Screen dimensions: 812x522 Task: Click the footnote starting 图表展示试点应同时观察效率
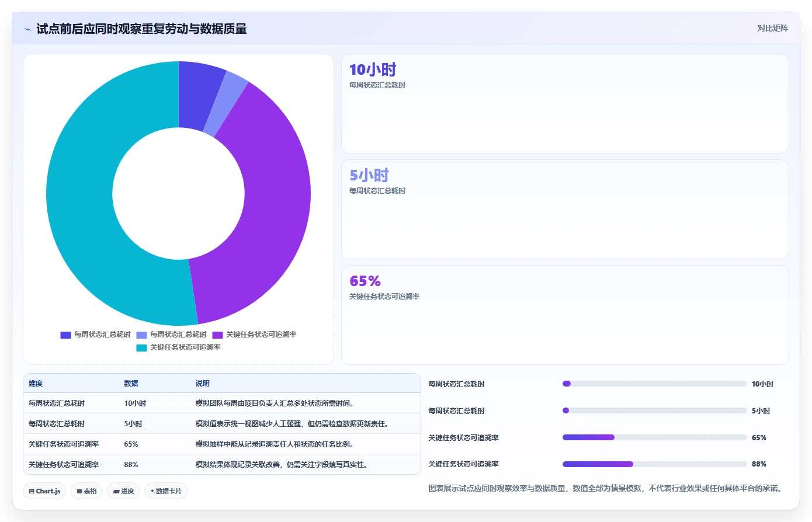tap(605, 488)
